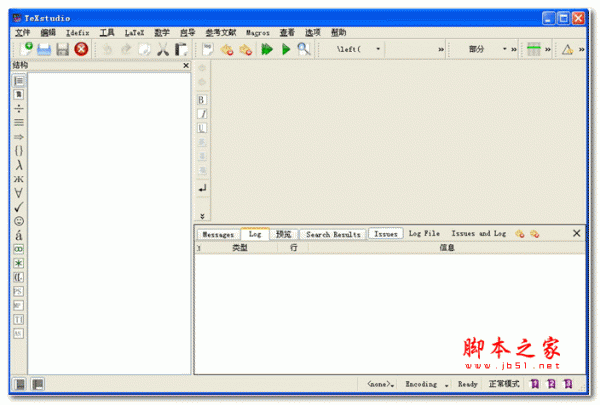Open relation symbols with lines icon
Image resolution: width=600 pixels, height=405 pixels.
pyautogui.click(x=19, y=122)
